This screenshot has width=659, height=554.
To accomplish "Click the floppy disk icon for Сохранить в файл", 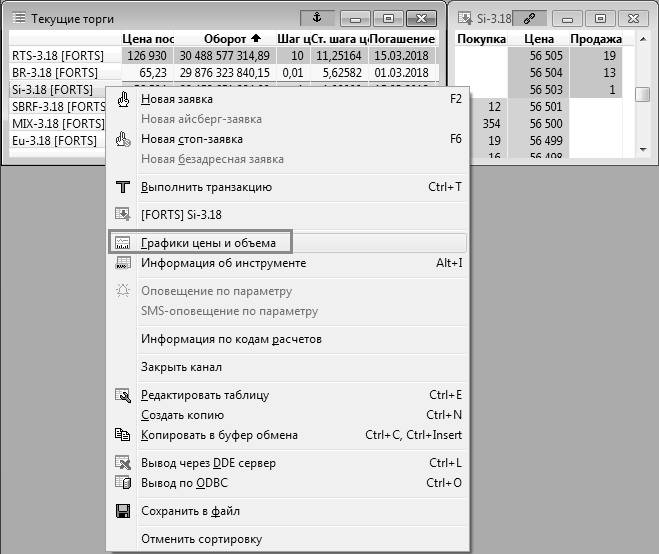I will tap(124, 511).
